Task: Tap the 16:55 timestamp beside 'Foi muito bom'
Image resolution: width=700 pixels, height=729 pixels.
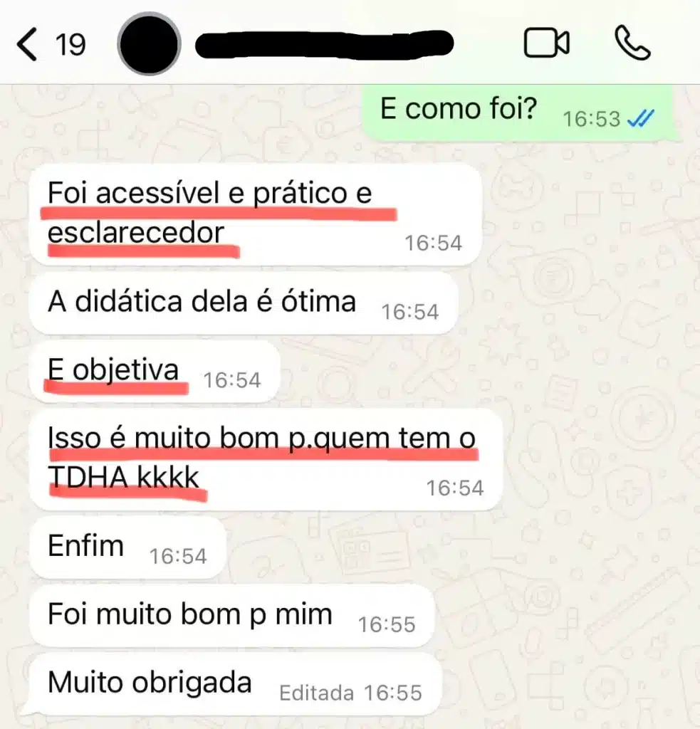Action: pyautogui.click(x=387, y=624)
